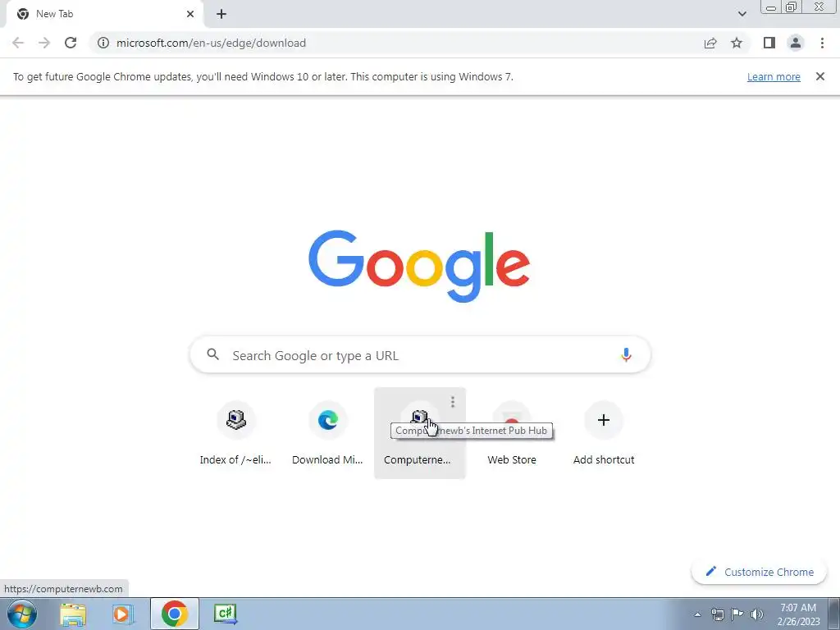Image resolution: width=840 pixels, height=630 pixels.
Task: View site information icon in address bar
Action: click(x=103, y=43)
